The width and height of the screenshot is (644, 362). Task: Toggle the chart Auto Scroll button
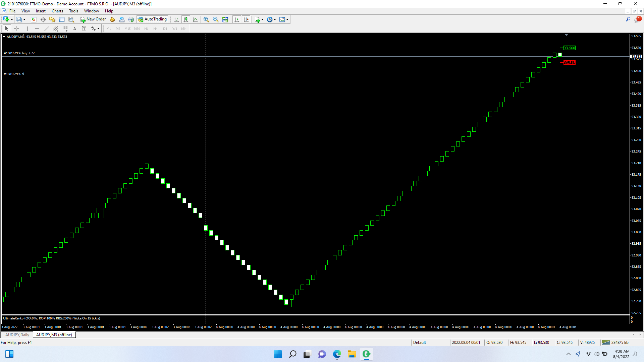pyautogui.click(x=237, y=19)
